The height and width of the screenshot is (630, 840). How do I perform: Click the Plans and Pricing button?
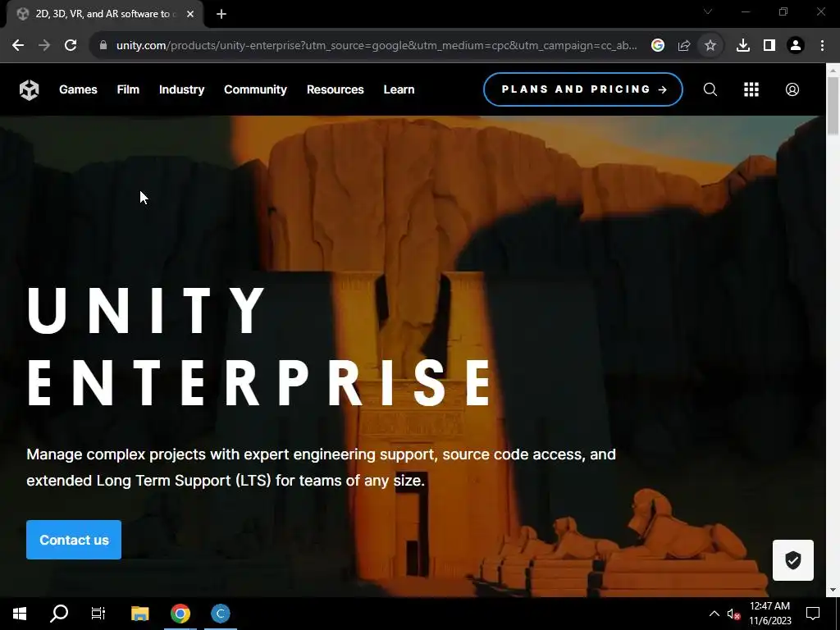(583, 89)
